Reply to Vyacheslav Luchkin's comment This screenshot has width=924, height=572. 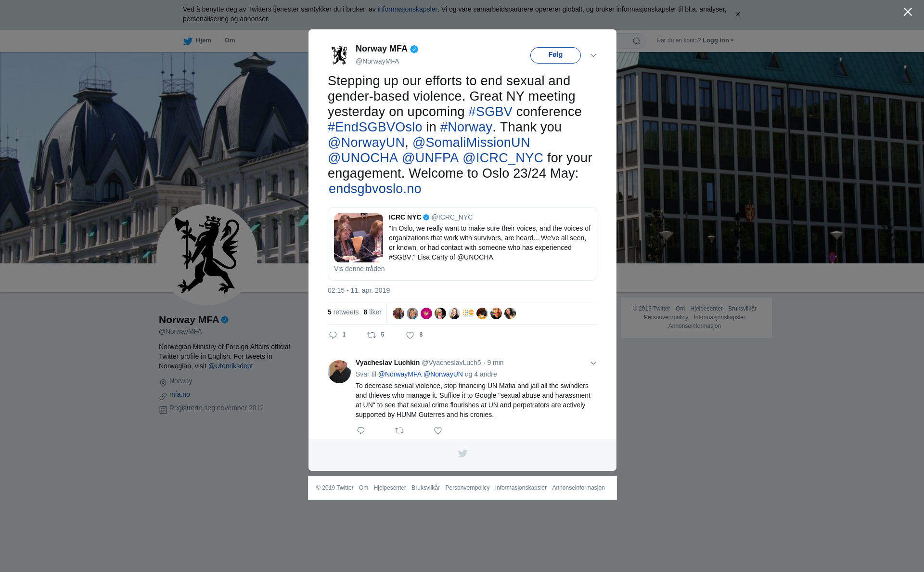click(x=361, y=430)
